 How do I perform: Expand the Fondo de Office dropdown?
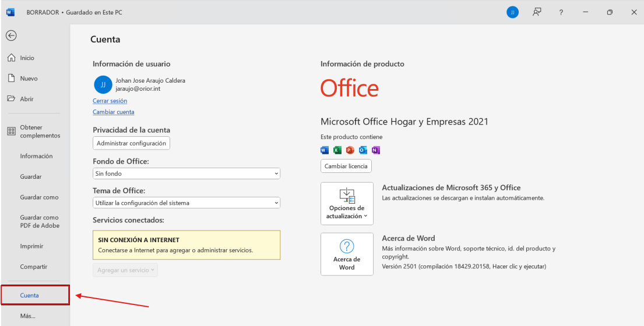[x=186, y=173]
